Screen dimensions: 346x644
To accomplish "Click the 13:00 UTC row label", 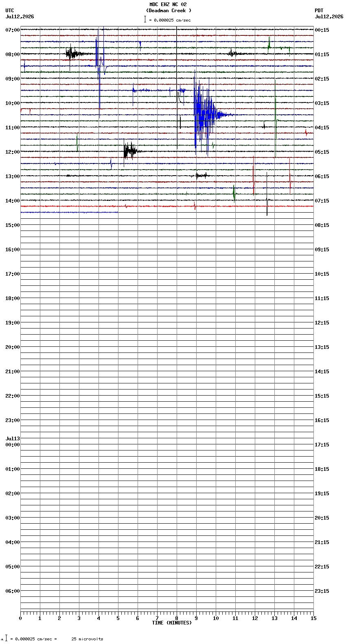I will click(13, 176).
